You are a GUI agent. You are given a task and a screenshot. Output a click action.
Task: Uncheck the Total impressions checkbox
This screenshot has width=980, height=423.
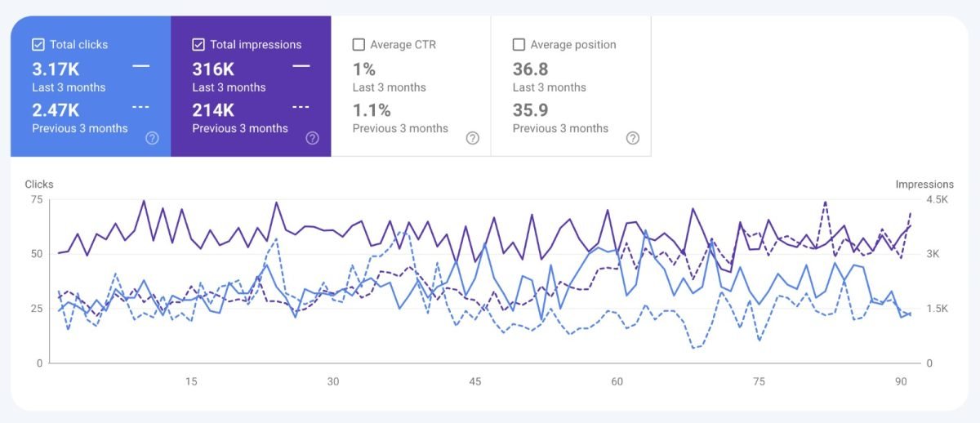pos(198,45)
